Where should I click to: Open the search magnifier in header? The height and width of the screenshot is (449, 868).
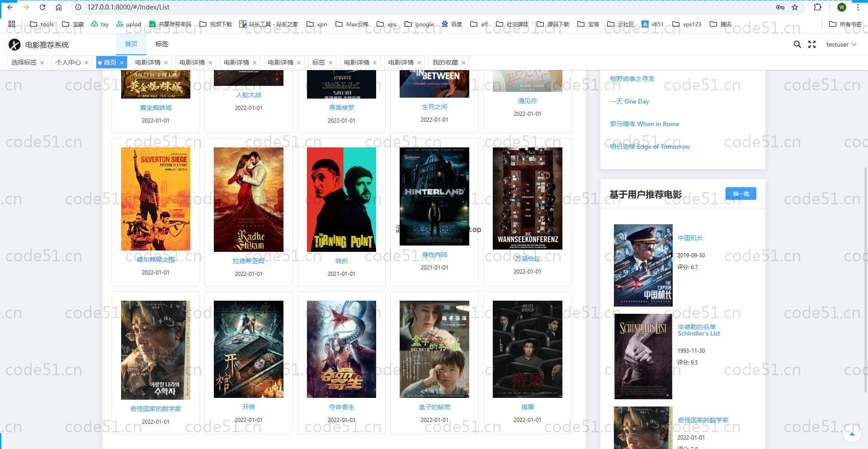797,44
